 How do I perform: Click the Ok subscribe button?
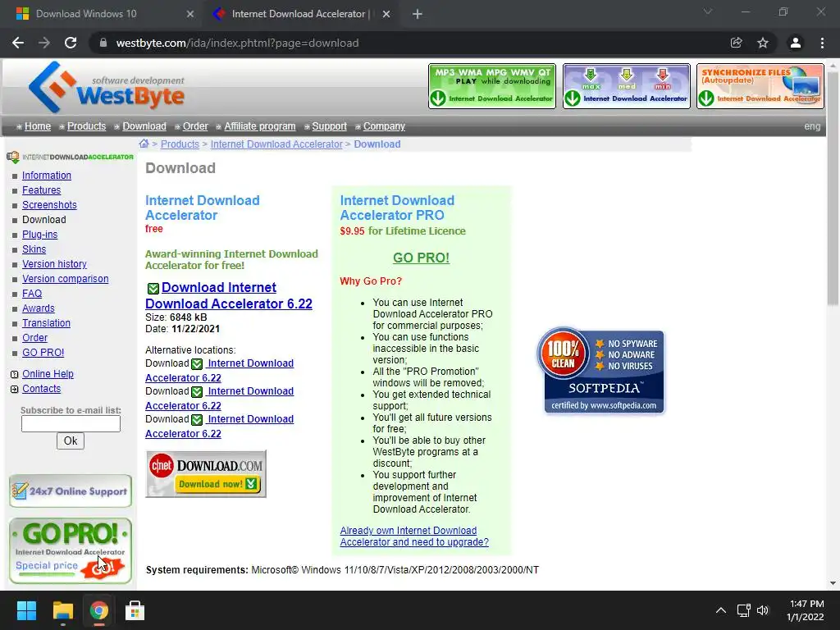pos(71,441)
